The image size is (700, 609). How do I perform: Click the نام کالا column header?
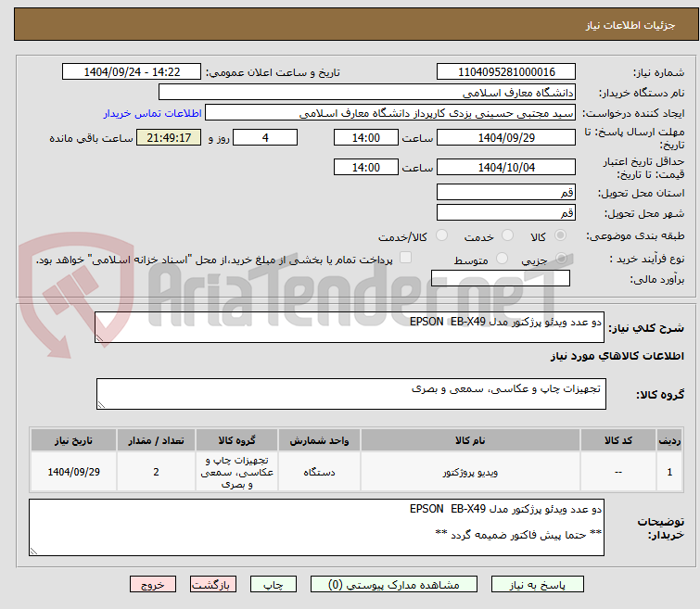coord(470,440)
